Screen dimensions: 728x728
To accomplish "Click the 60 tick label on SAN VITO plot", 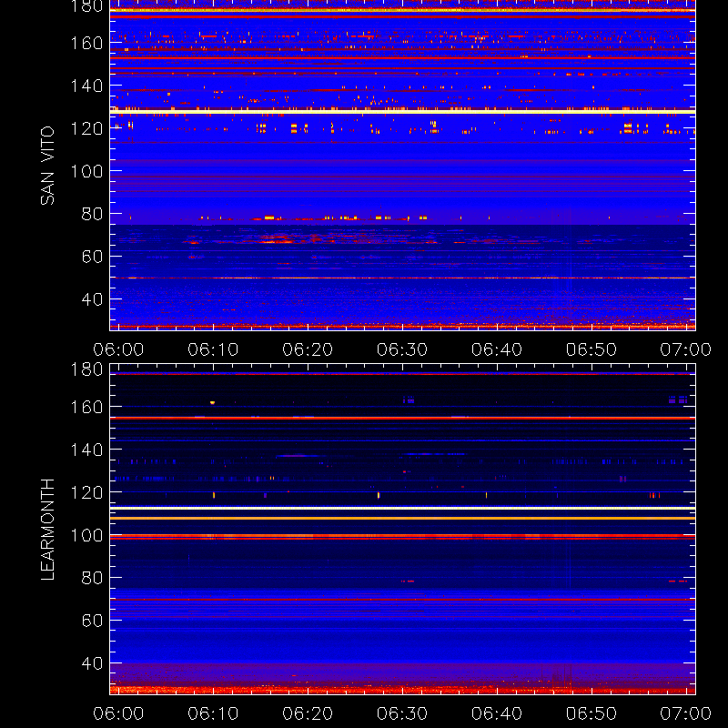I will tap(92, 257).
